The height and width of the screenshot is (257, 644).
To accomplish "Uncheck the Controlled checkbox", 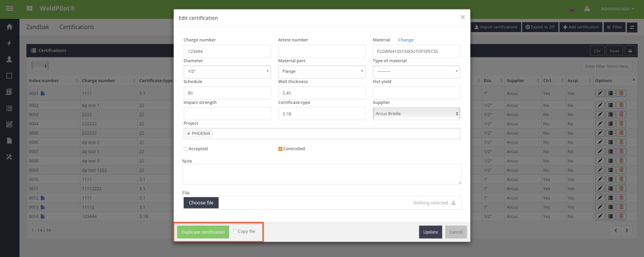I will click(x=280, y=149).
